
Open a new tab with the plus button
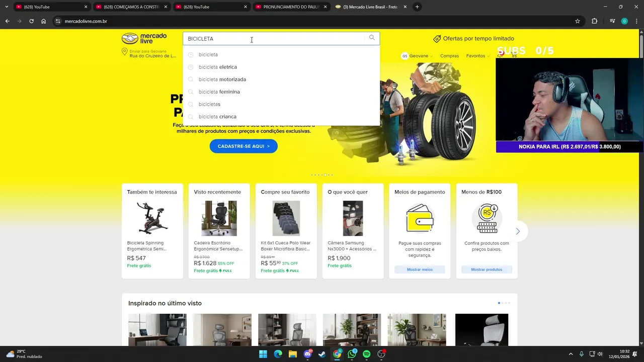pyautogui.click(x=417, y=7)
